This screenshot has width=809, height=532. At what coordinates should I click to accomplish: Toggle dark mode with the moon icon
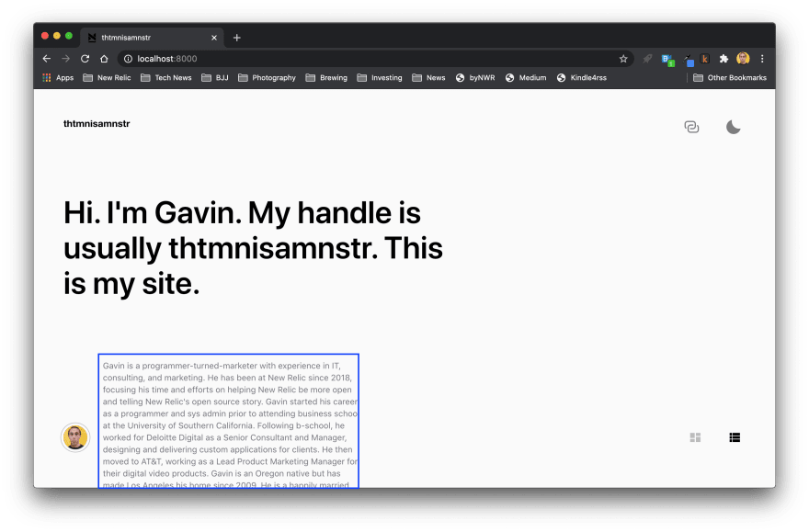(733, 126)
